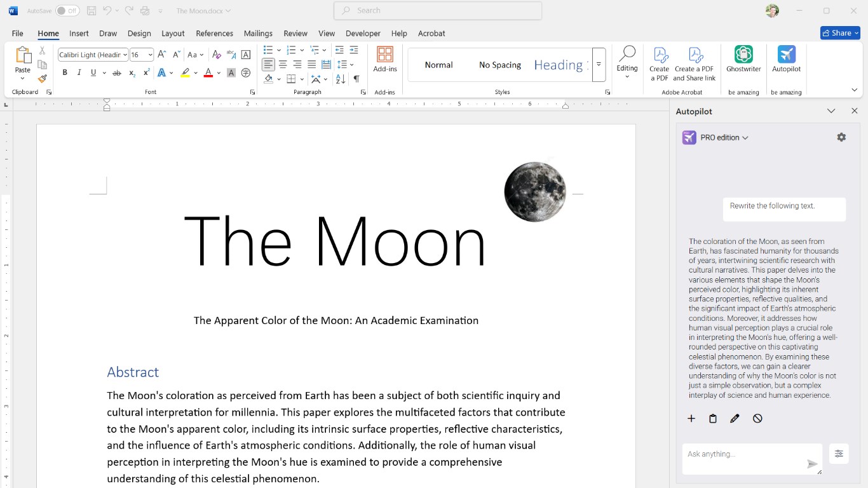
Task: Copy the response with the clipboard icon
Action: click(x=713, y=419)
